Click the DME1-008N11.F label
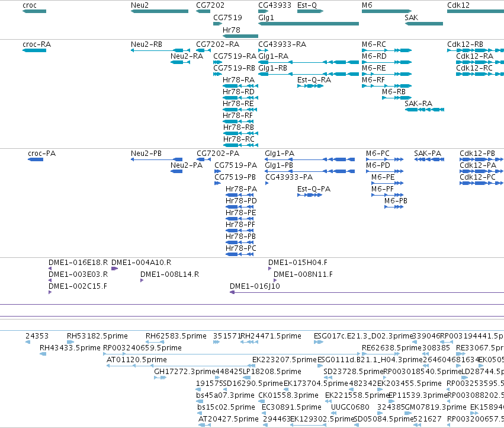The image size is (504, 428). [x=303, y=274]
